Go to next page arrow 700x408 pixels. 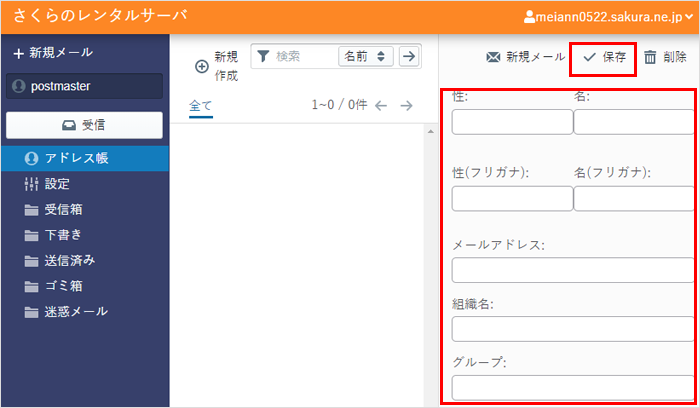pyautogui.click(x=406, y=106)
